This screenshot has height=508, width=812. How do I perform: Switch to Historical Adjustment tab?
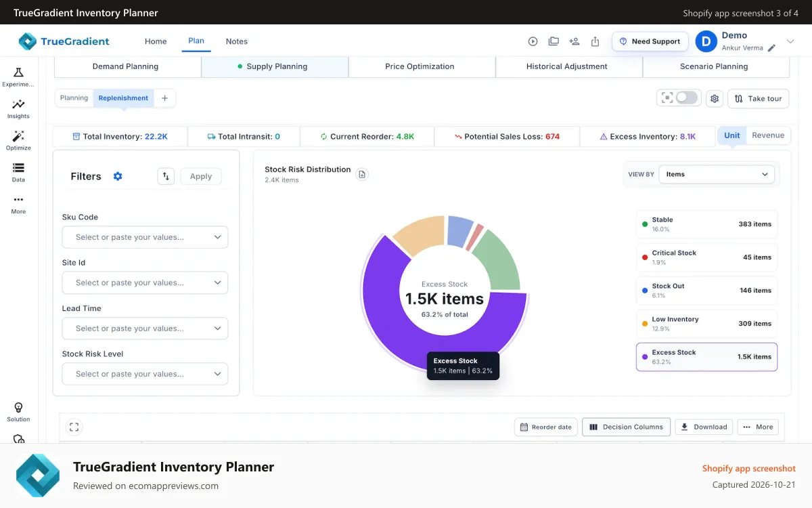(x=568, y=66)
